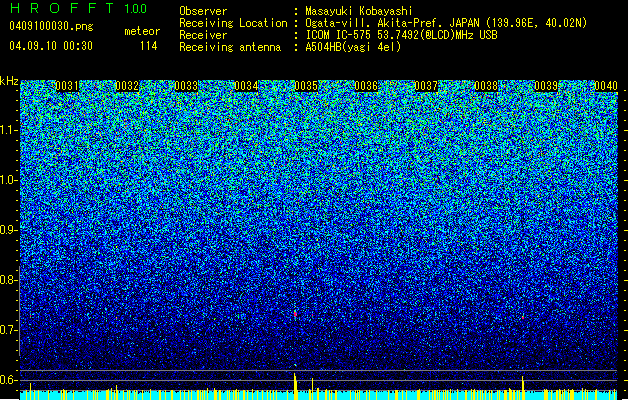Click the red meteor echo near 0035
629x400 pixels.
tap(296, 314)
